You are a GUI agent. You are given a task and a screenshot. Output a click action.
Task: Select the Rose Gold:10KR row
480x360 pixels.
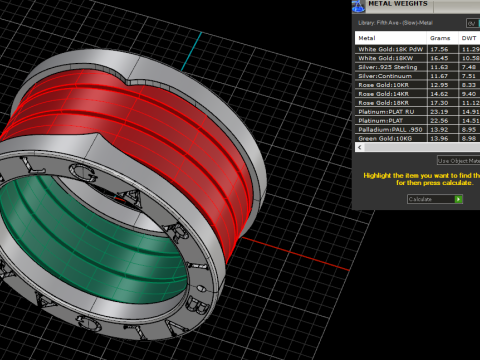(417, 85)
